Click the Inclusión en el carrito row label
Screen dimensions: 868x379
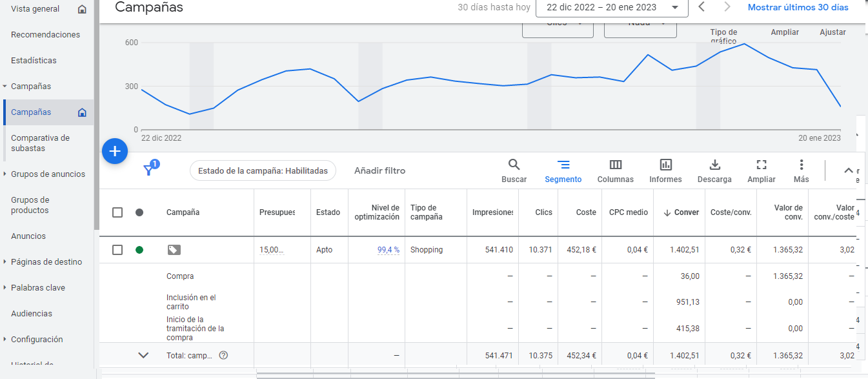191,302
